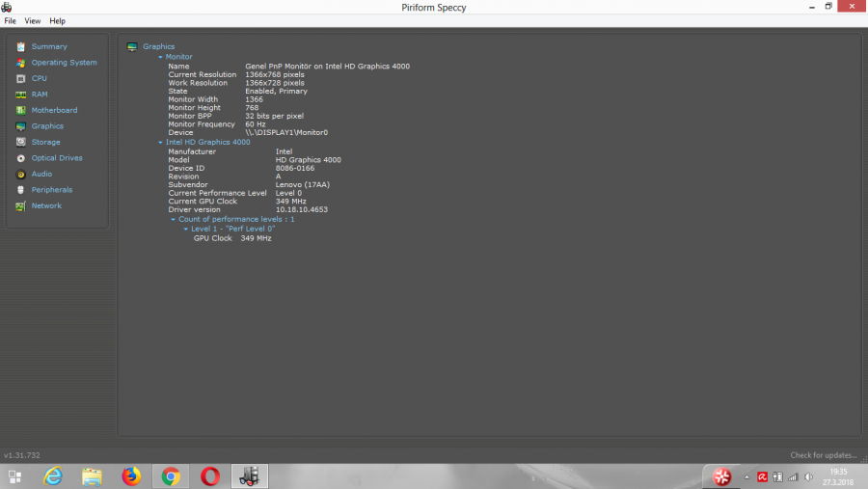Go to Motherboard section
The width and height of the screenshot is (868, 489).
tap(54, 110)
